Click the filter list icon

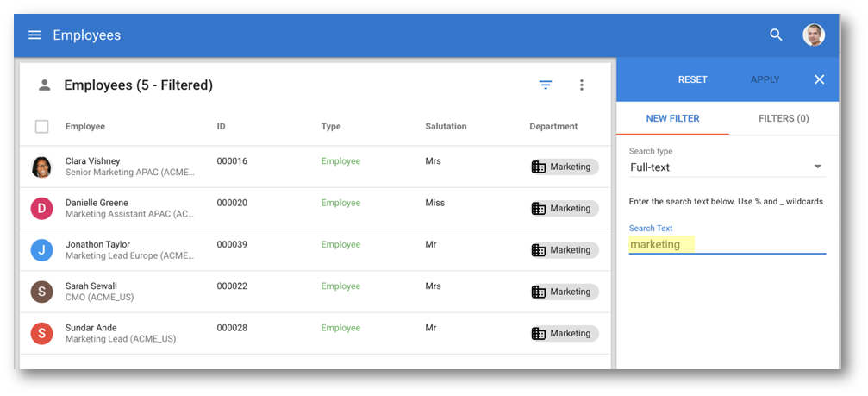[546, 85]
